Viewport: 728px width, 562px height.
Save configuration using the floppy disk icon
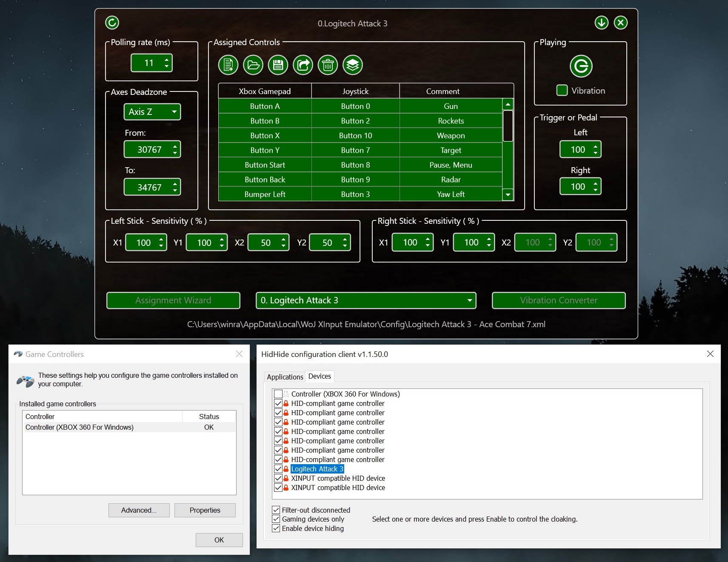pyautogui.click(x=278, y=65)
